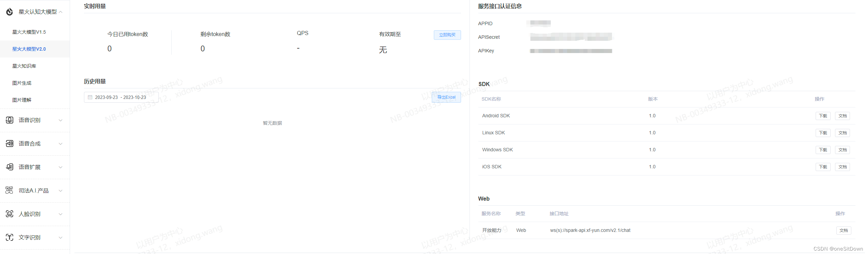Open the 人脸识别 menu section

point(35,214)
